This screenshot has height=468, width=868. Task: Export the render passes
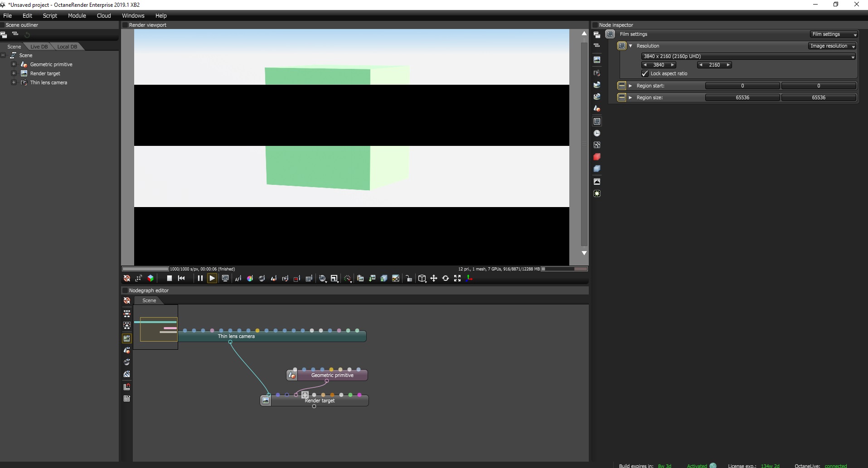384,279
